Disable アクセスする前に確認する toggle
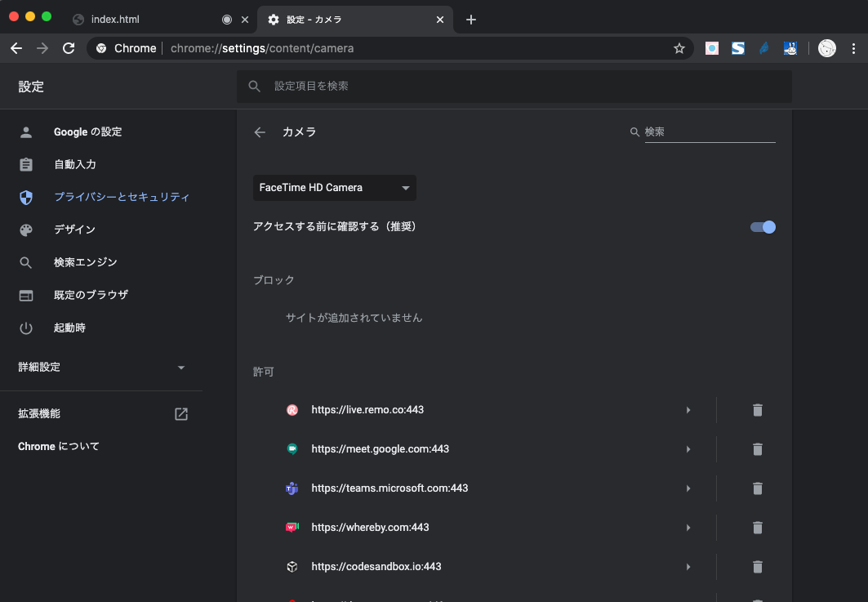 coord(761,227)
